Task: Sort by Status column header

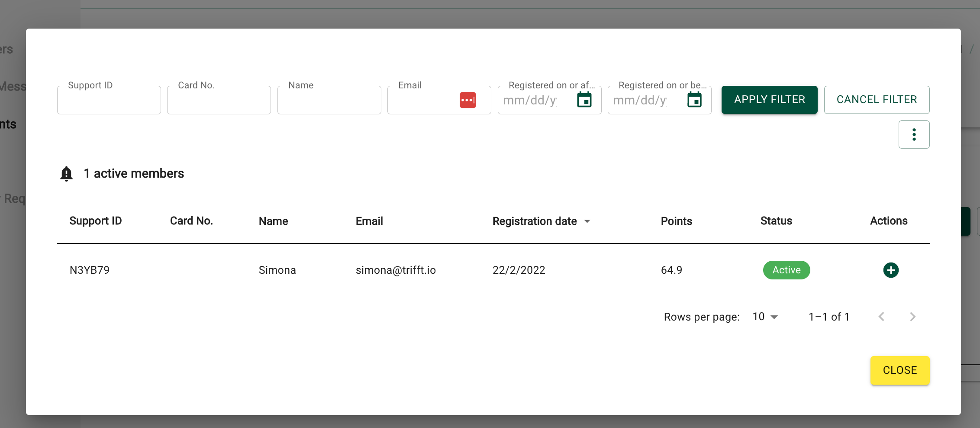Action: tap(776, 221)
